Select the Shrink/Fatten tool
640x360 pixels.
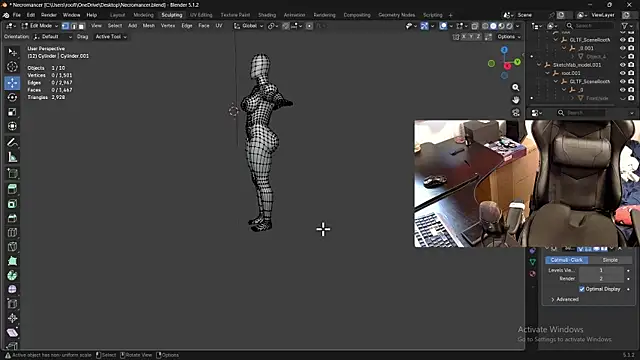pos(12,318)
